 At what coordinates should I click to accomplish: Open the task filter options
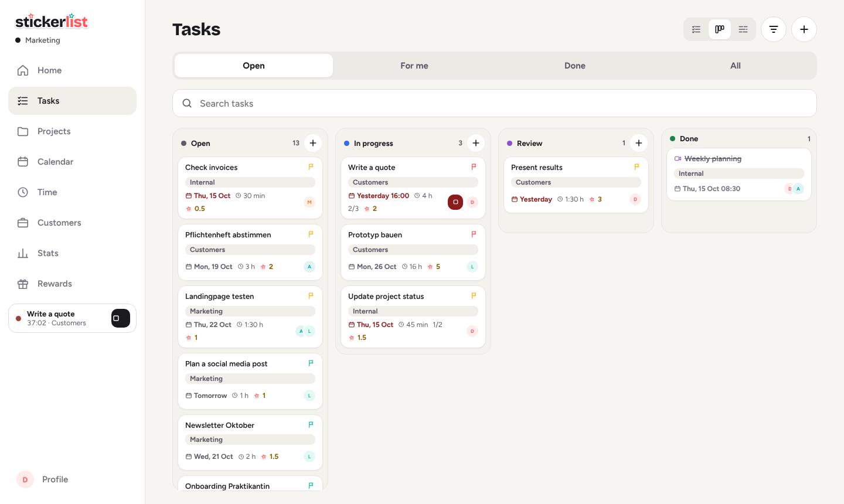point(774,29)
